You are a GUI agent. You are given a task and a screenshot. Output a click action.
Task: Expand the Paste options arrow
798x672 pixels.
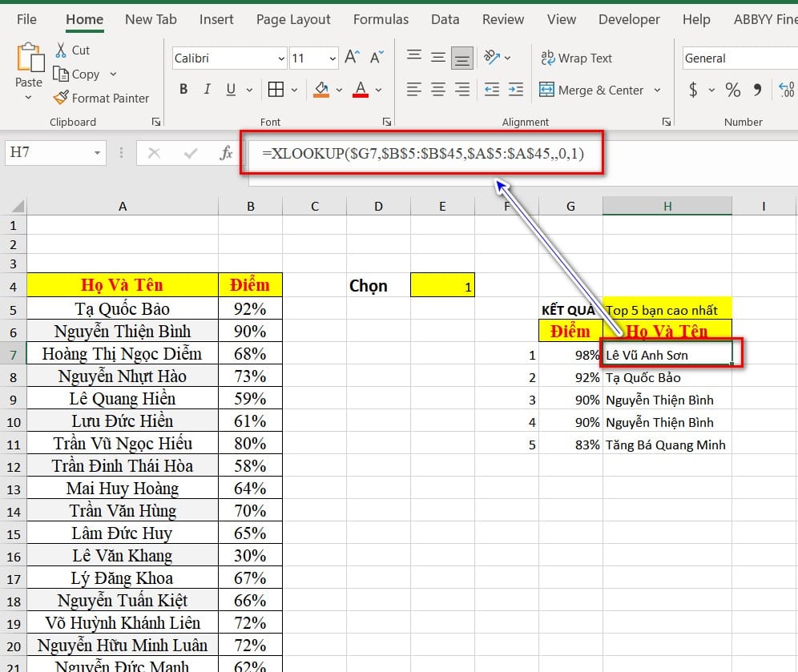pyautogui.click(x=29, y=97)
